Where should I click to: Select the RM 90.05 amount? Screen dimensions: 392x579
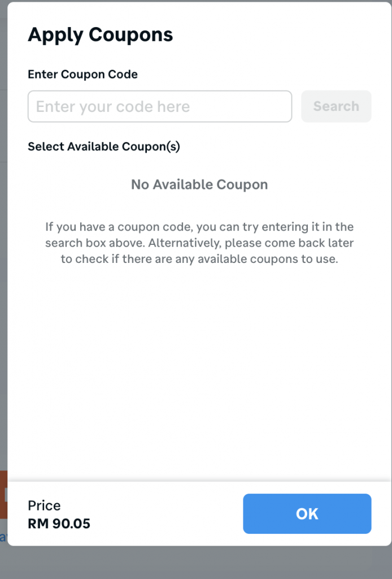tap(59, 524)
